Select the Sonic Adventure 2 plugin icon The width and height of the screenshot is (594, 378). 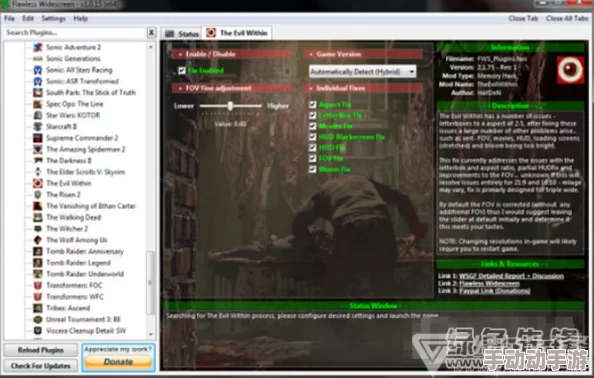tap(38, 47)
